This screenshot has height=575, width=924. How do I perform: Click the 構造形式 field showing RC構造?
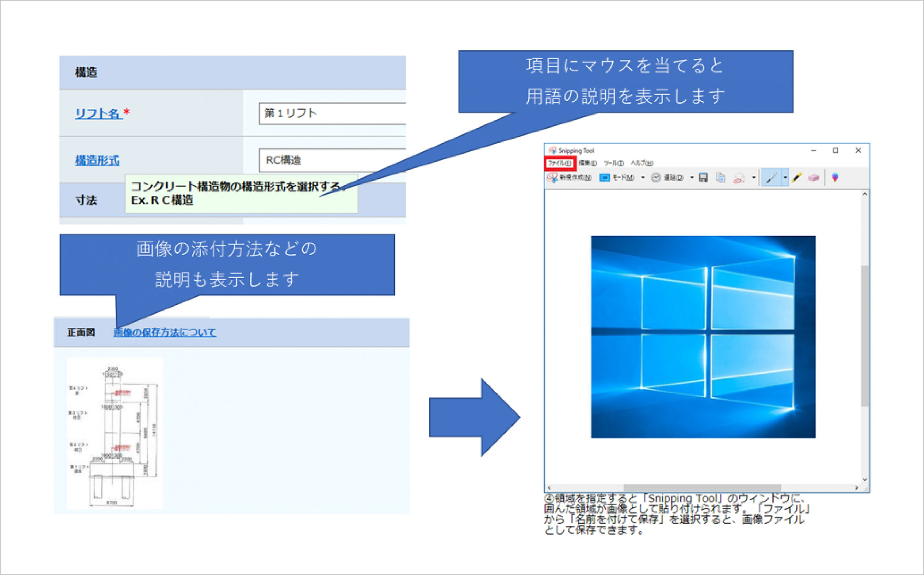pos(332,160)
